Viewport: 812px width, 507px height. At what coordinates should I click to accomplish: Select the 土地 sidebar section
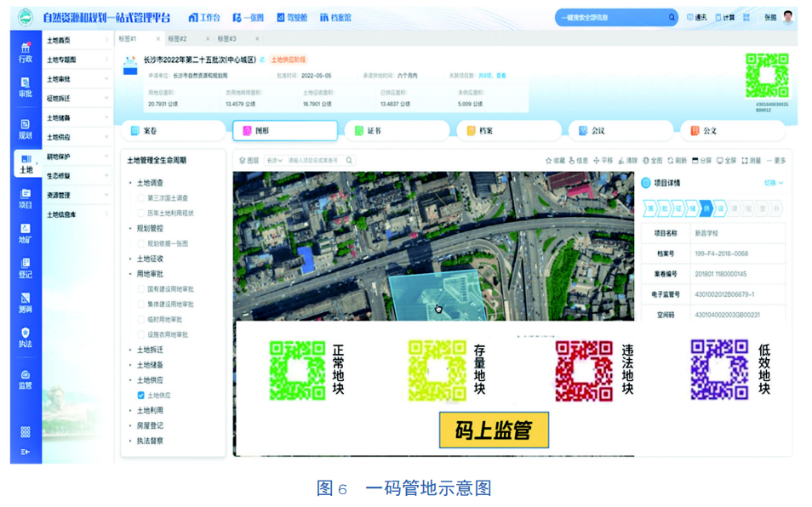click(26, 163)
